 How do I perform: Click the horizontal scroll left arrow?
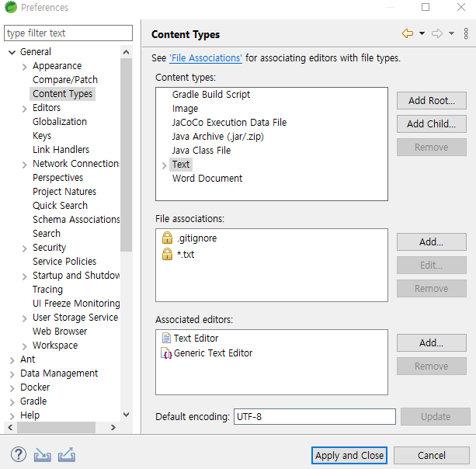tap(11, 427)
